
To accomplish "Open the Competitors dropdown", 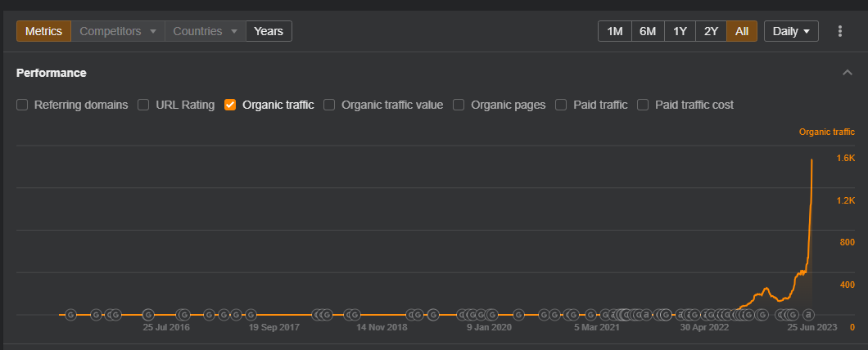I will pyautogui.click(x=118, y=31).
